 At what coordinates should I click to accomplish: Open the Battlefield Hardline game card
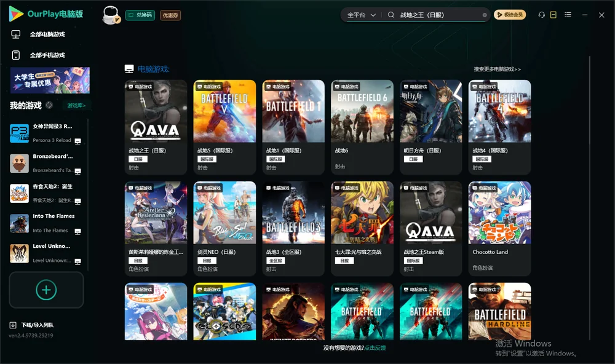coord(499,312)
